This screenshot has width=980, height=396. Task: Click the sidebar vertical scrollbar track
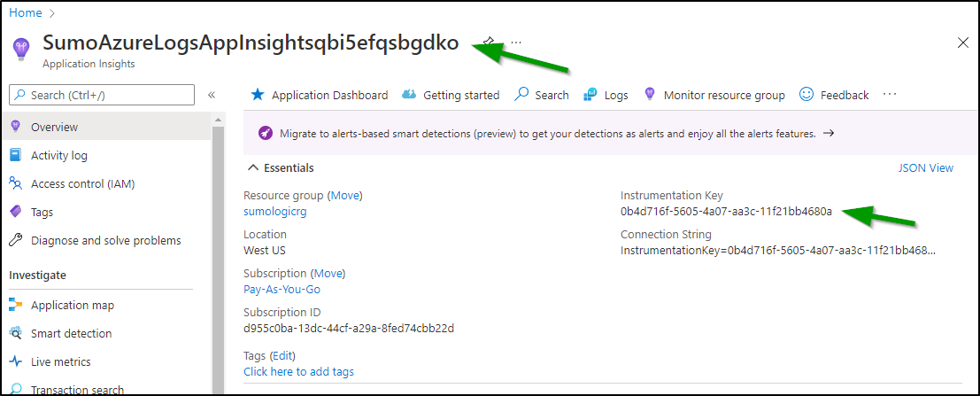pyautogui.click(x=218, y=259)
